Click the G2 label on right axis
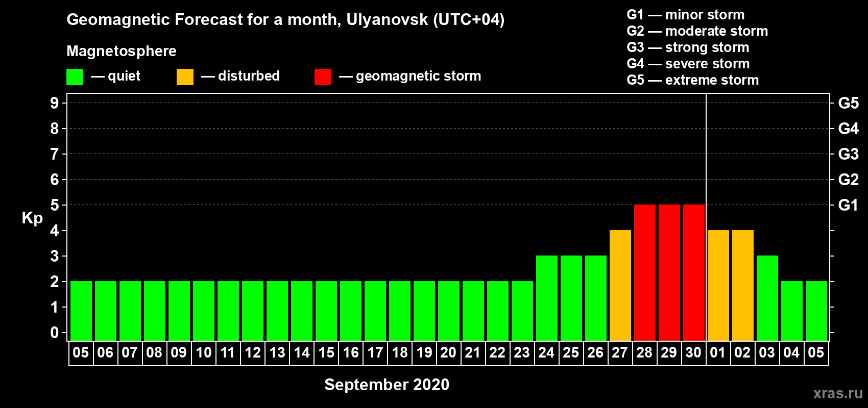This screenshot has height=408, width=868. pyautogui.click(x=849, y=180)
